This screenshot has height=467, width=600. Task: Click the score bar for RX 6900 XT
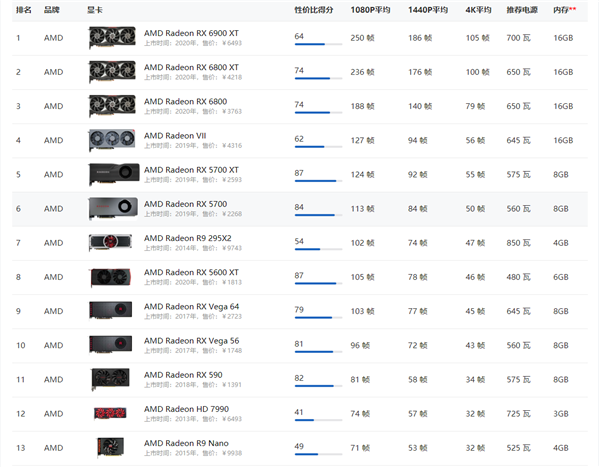click(x=318, y=44)
